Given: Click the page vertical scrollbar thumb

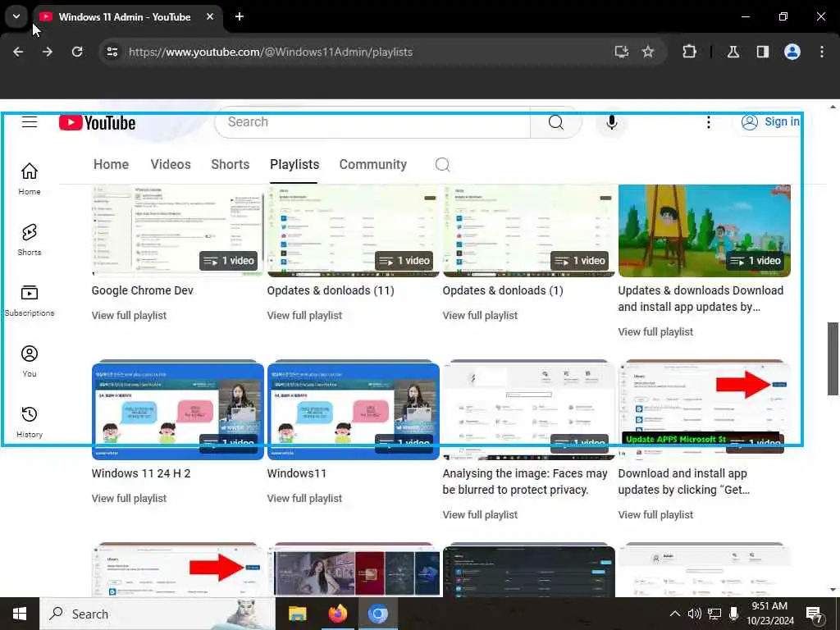Looking at the screenshot, I should 833,358.
